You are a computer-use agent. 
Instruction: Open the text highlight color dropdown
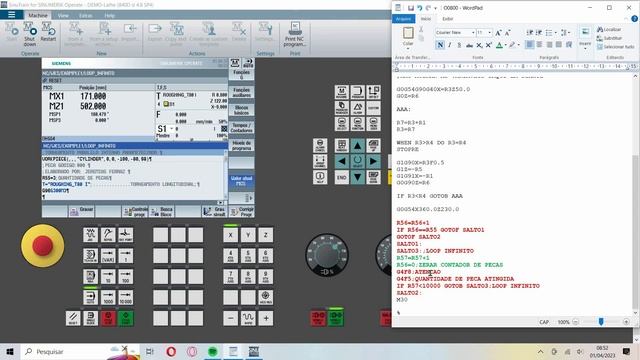point(519,45)
